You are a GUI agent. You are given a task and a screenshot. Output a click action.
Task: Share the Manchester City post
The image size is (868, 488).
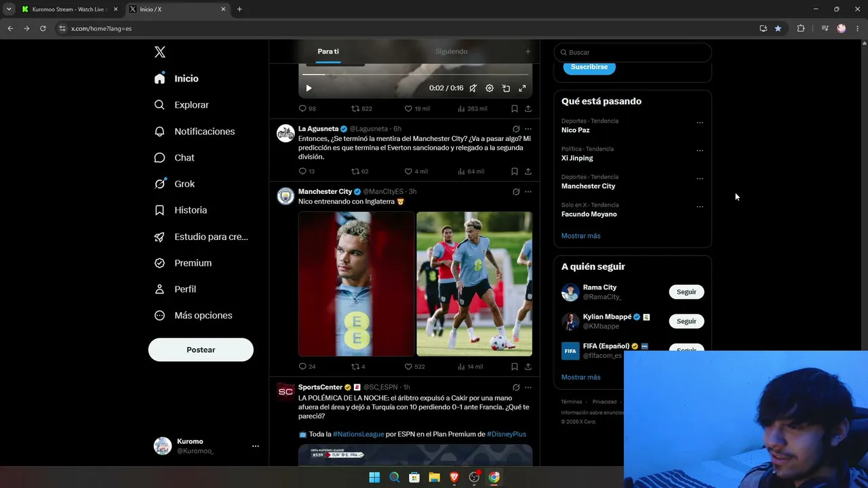coord(528,367)
